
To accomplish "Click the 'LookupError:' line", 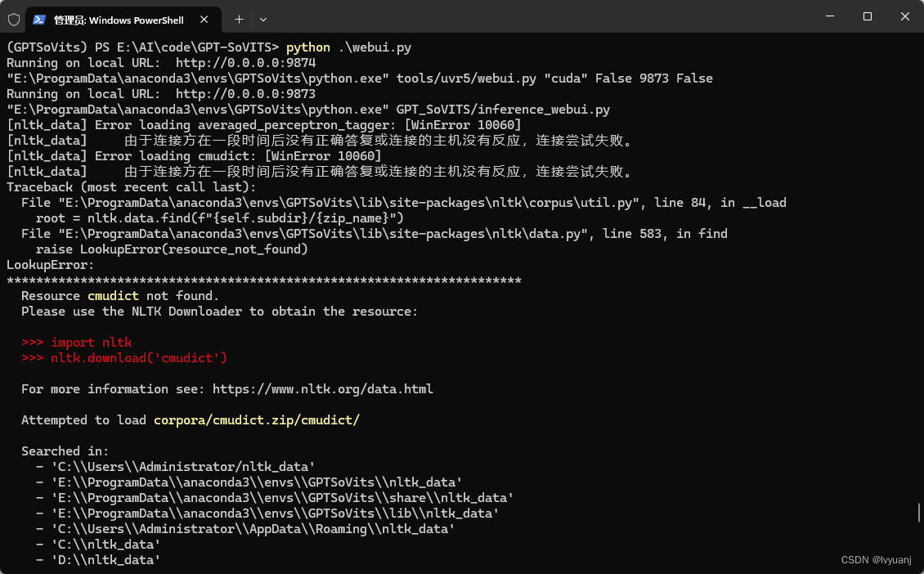I will [x=50, y=265].
